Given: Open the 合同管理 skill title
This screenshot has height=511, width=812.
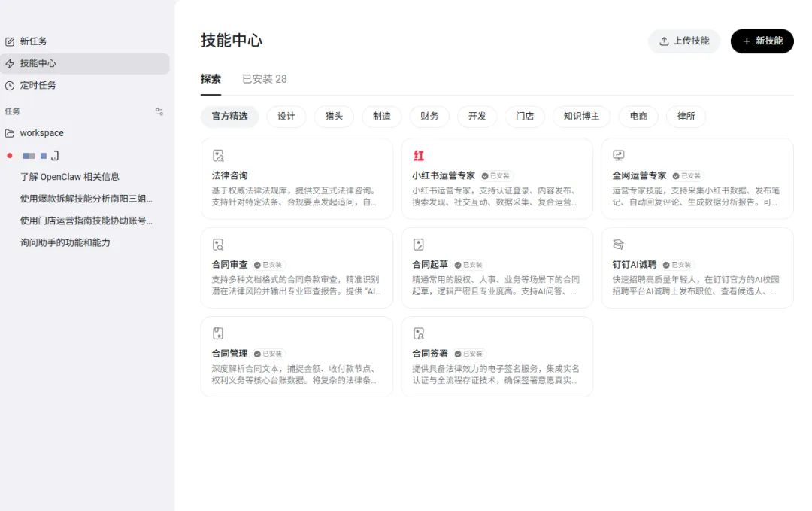Looking at the screenshot, I should point(229,354).
